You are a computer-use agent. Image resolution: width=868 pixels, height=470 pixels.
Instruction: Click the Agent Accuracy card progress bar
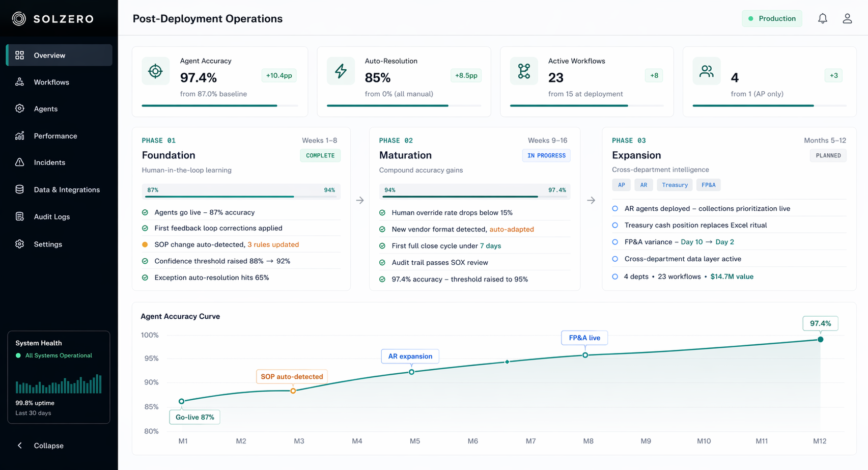(220, 105)
